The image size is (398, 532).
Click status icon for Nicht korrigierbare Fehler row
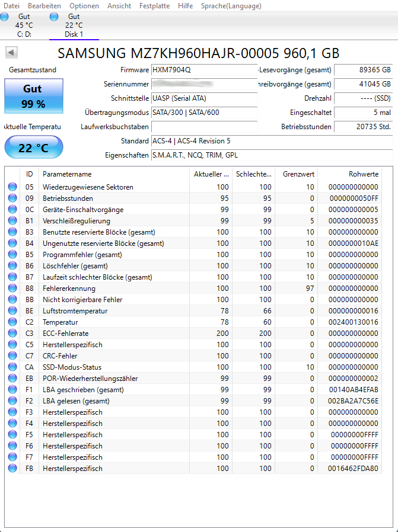pos(12,299)
